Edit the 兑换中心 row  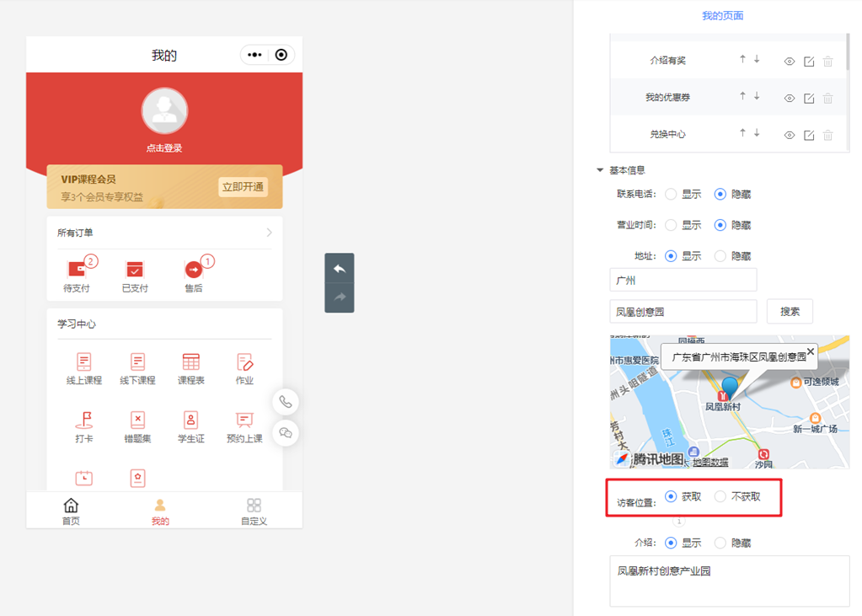(x=809, y=136)
